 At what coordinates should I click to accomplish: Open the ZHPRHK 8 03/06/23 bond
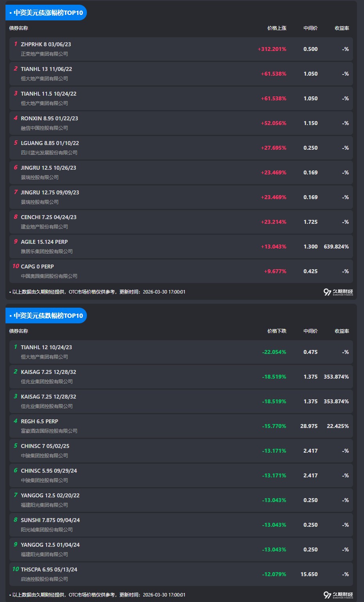point(46,44)
